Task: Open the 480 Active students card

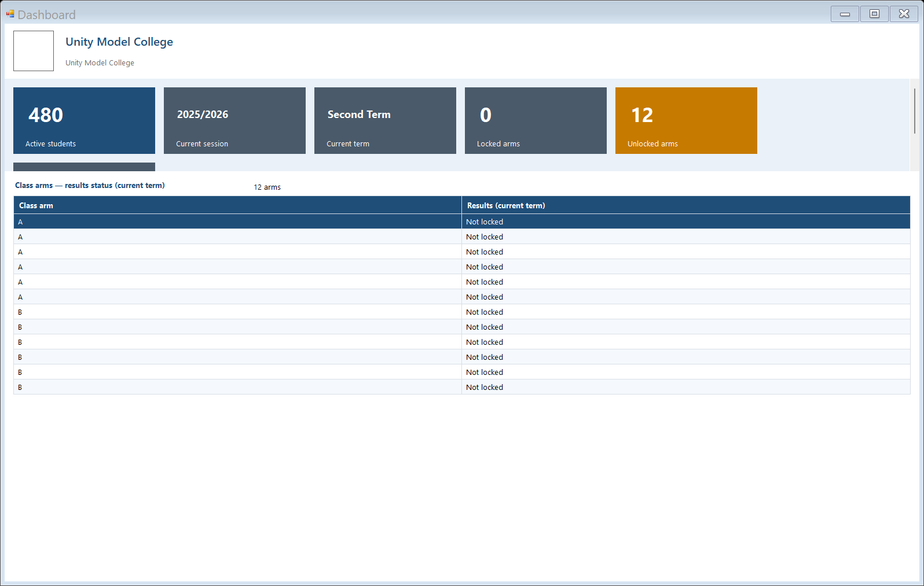Action: (84, 120)
